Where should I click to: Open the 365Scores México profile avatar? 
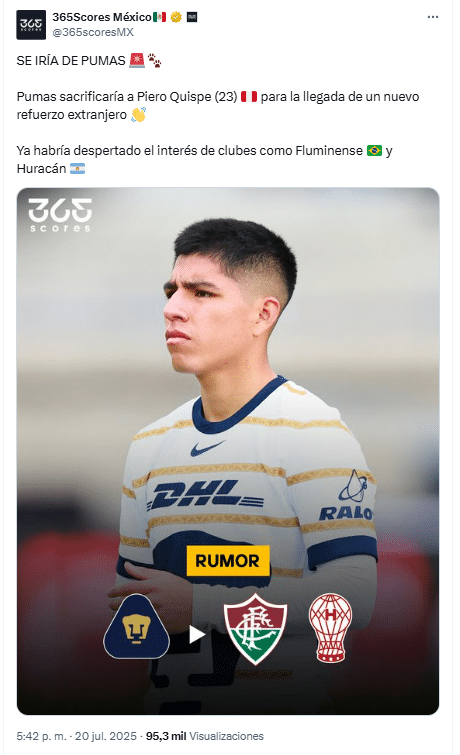pos(31,25)
